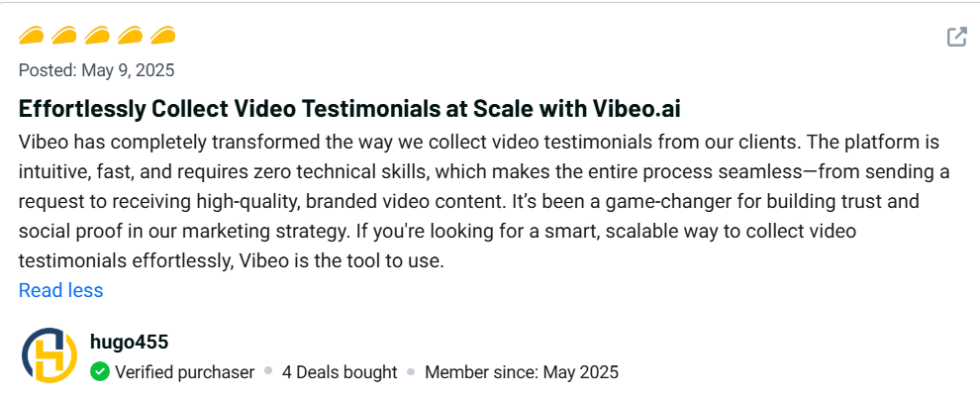Click Member since: May 2025 text

522,372
